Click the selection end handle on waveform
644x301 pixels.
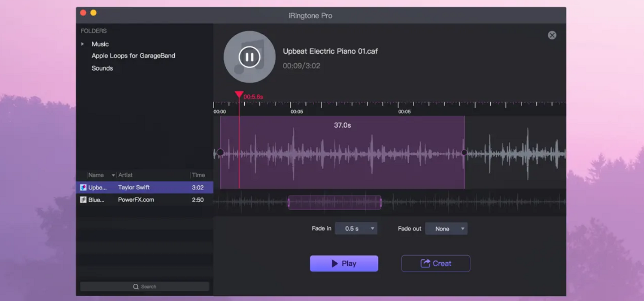click(x=464, y=152)
